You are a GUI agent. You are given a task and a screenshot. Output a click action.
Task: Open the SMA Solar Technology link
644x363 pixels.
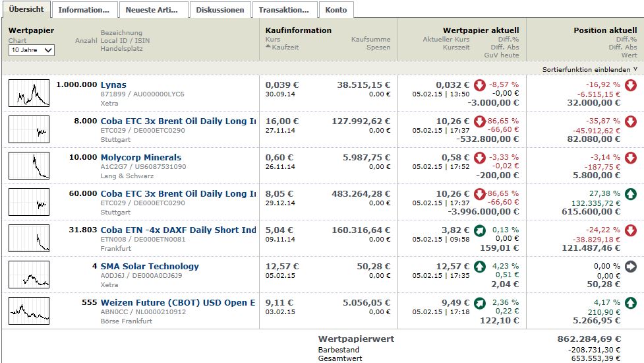pyautogui.click(x=150, y=266)
